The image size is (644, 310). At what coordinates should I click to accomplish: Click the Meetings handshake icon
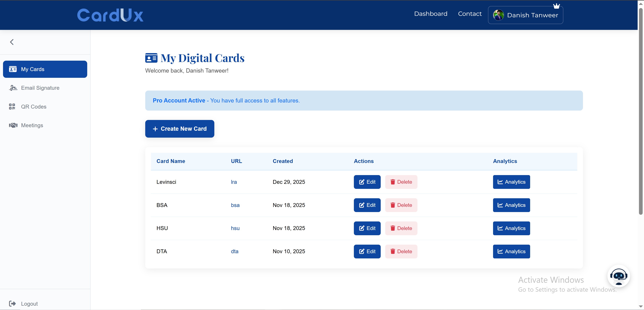coord(13,125)
